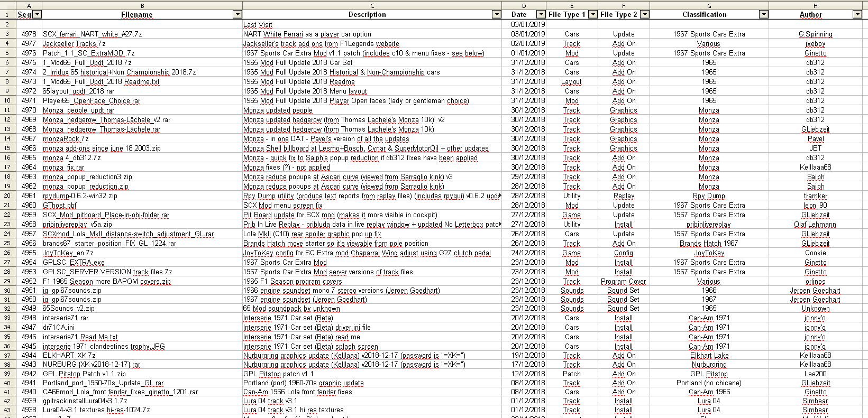Click Seq cell 4938
The width and height of the screenshot is (868, 418).
point(29,410)
